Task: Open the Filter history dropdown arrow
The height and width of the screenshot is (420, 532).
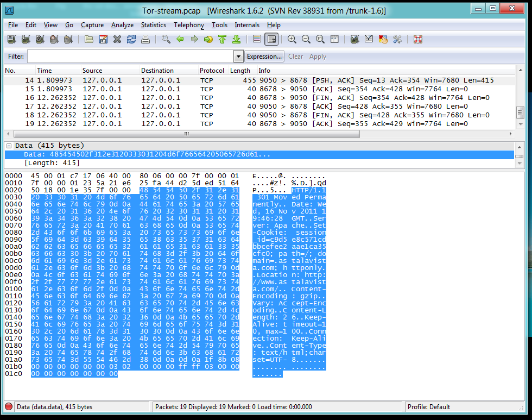Action: point(238,57)
